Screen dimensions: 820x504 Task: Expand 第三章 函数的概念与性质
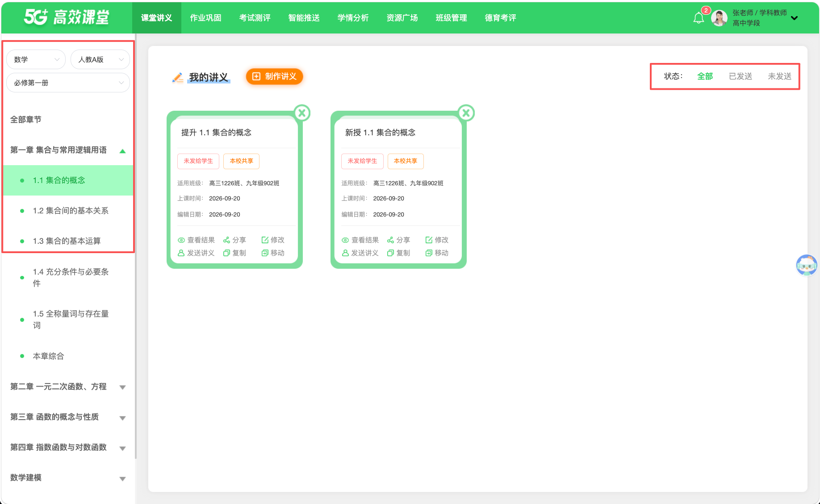click(122, 418)
